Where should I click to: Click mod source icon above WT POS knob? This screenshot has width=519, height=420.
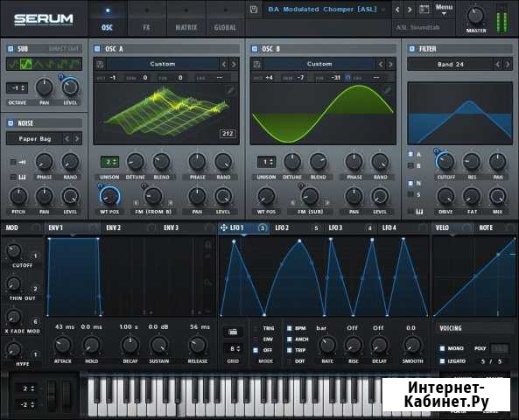coord(100,186)
